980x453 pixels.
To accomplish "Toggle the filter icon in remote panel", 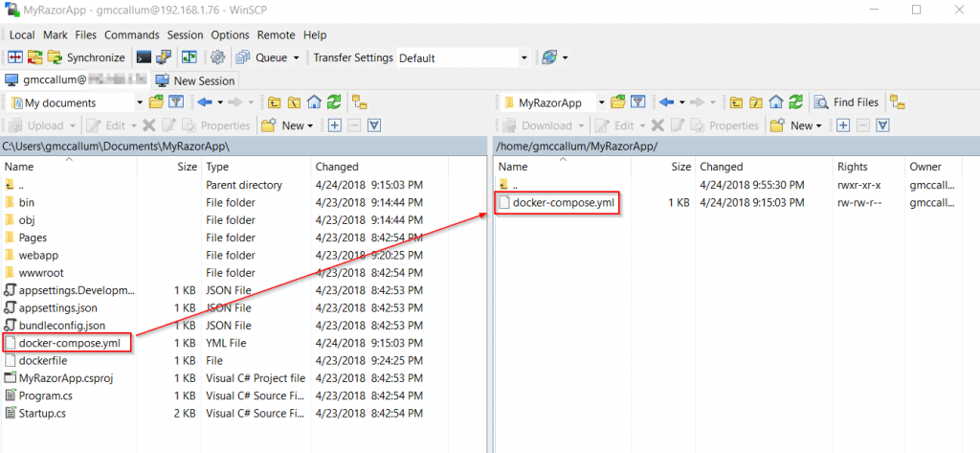I will click(638, 102).
